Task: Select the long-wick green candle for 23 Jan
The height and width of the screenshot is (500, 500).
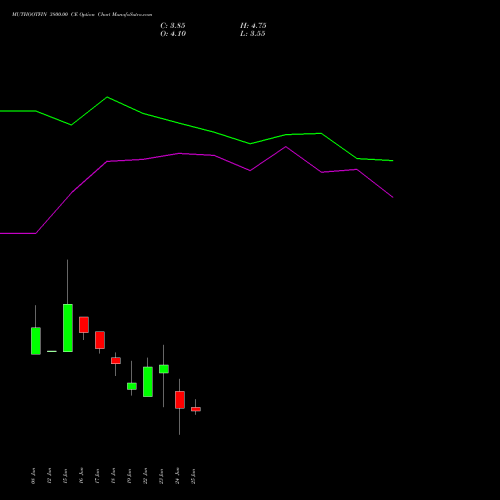Action: [164, 369]
